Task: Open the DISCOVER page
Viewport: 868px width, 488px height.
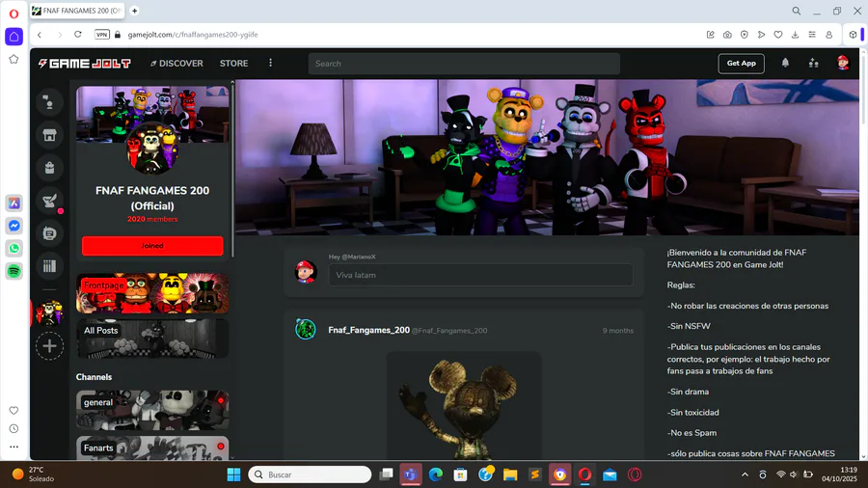Action: pyautogui.click(x=176, y=64)
